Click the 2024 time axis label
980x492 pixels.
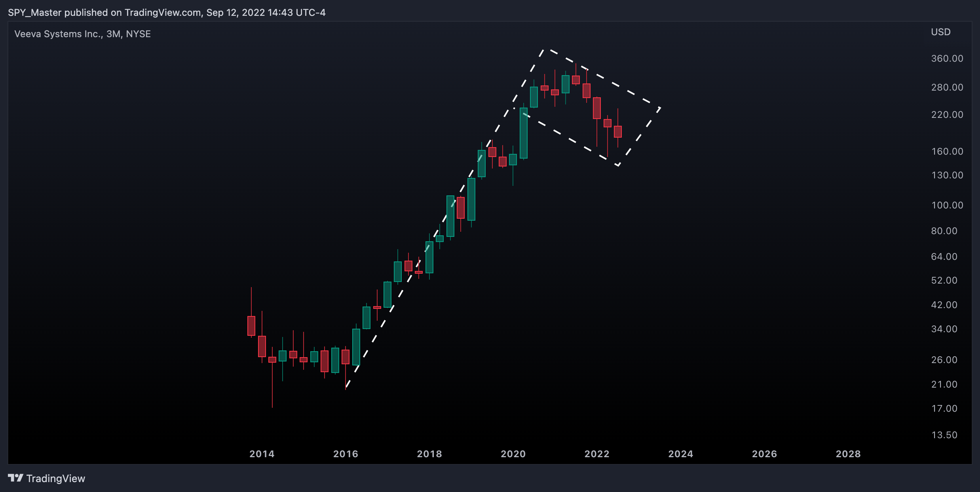click(x=681, y=454)
